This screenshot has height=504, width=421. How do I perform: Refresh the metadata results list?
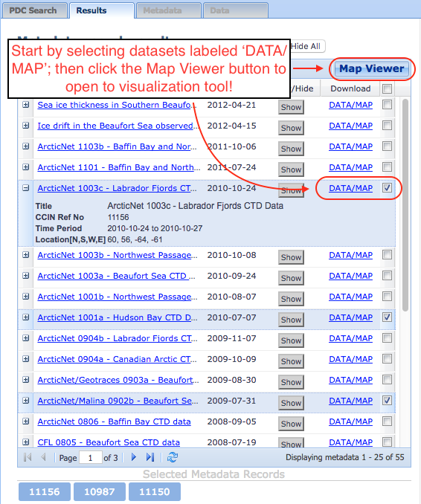point(173,457)
